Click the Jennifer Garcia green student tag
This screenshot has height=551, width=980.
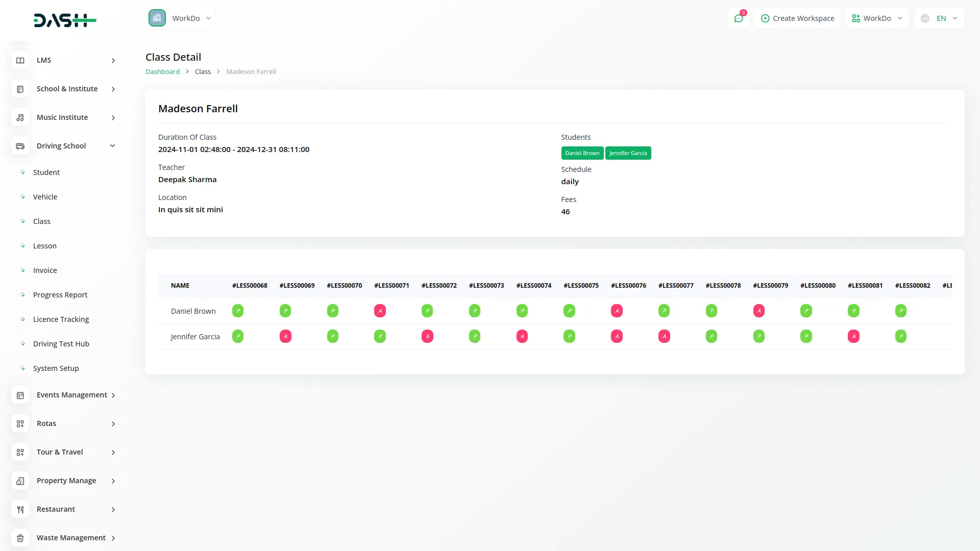pyautogui.click(x=628, y=153)
